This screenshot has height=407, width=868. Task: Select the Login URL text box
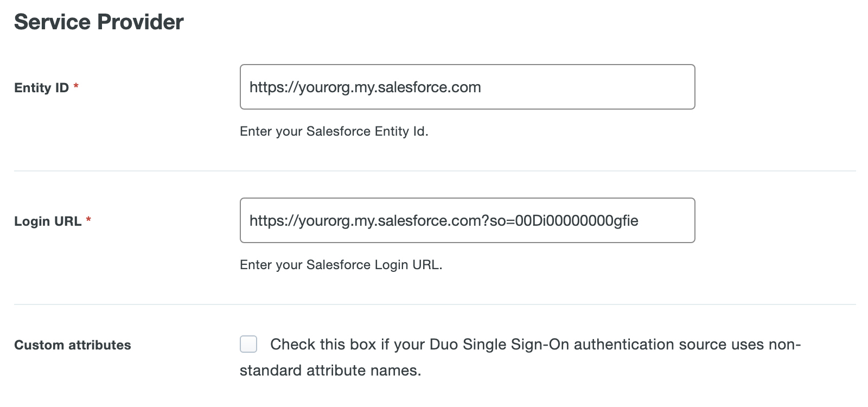pos(467,220)
